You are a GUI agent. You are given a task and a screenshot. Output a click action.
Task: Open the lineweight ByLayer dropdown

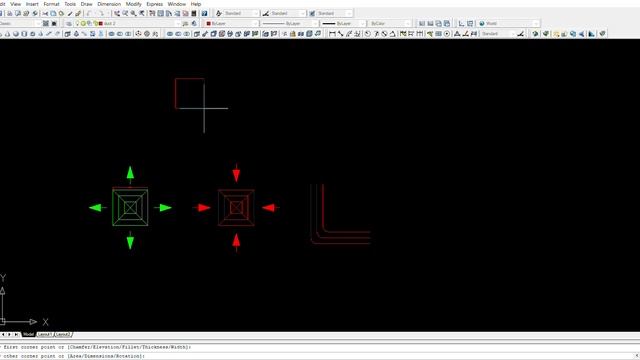[x=342, y=24]
